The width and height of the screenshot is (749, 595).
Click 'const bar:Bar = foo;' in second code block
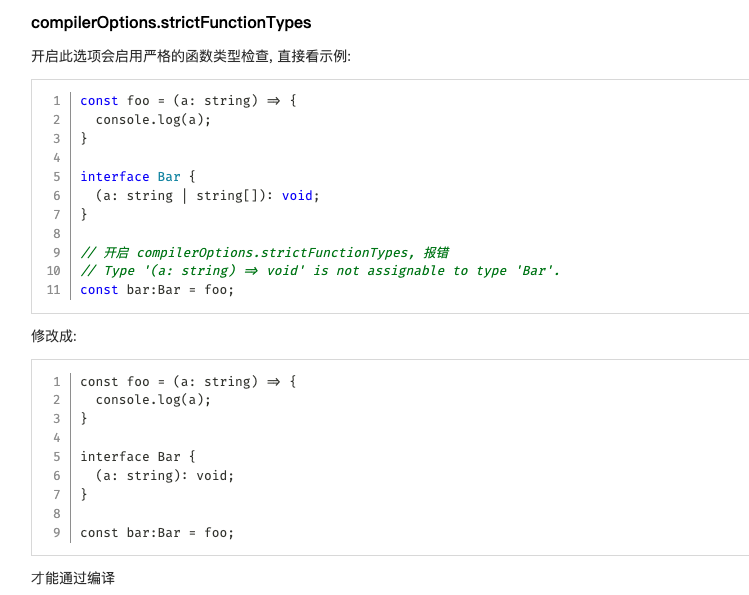[157, 533]
